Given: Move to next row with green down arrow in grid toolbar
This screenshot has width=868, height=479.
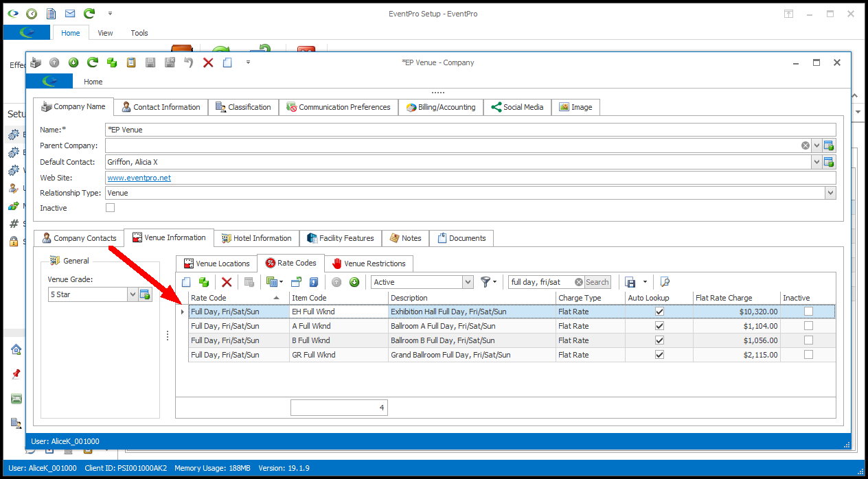Looking at the screenshot, I should pyautogui.click(x=354, y=282).
